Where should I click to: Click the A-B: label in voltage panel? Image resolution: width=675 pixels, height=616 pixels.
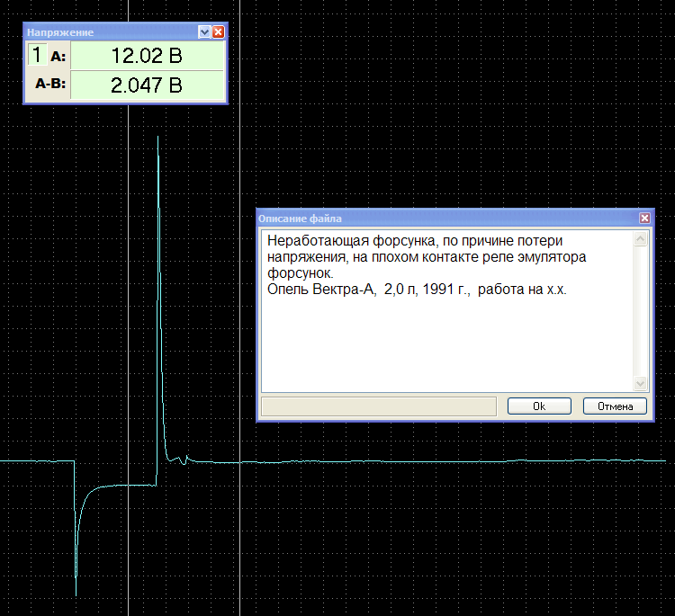click(x=50, y=83)
